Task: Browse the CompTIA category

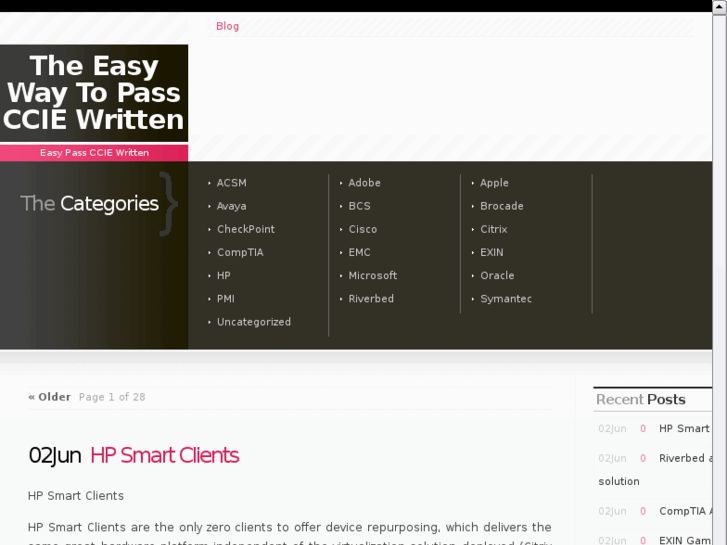Action: (x=240, y=252)
